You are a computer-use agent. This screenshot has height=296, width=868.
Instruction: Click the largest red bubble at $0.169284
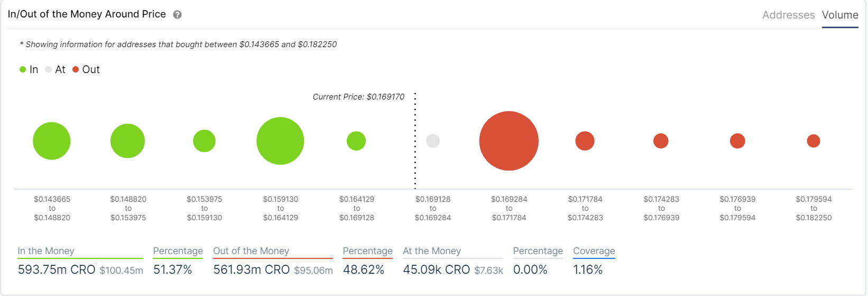(509, 141)
